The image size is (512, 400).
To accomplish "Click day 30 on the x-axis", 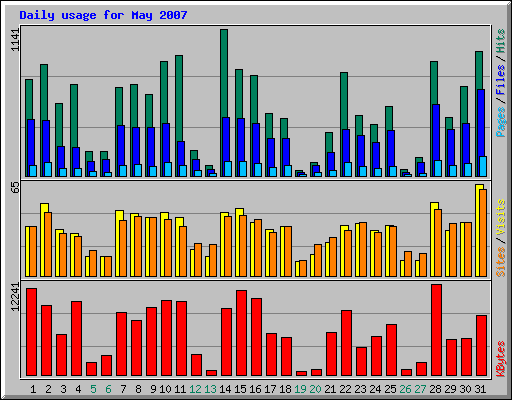I will click(x=465, y=389).
